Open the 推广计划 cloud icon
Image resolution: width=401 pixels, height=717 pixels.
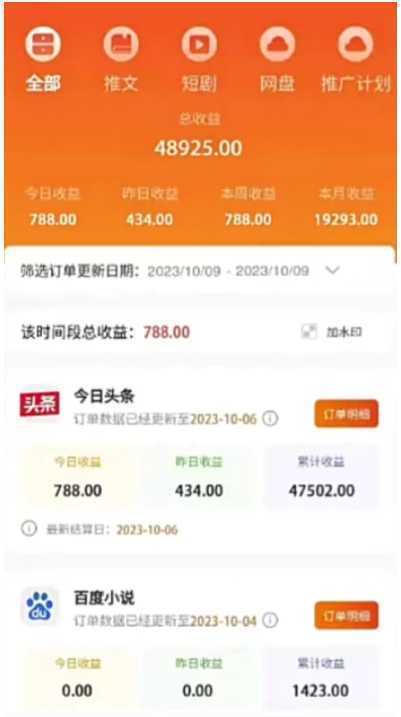pos(355,44)
